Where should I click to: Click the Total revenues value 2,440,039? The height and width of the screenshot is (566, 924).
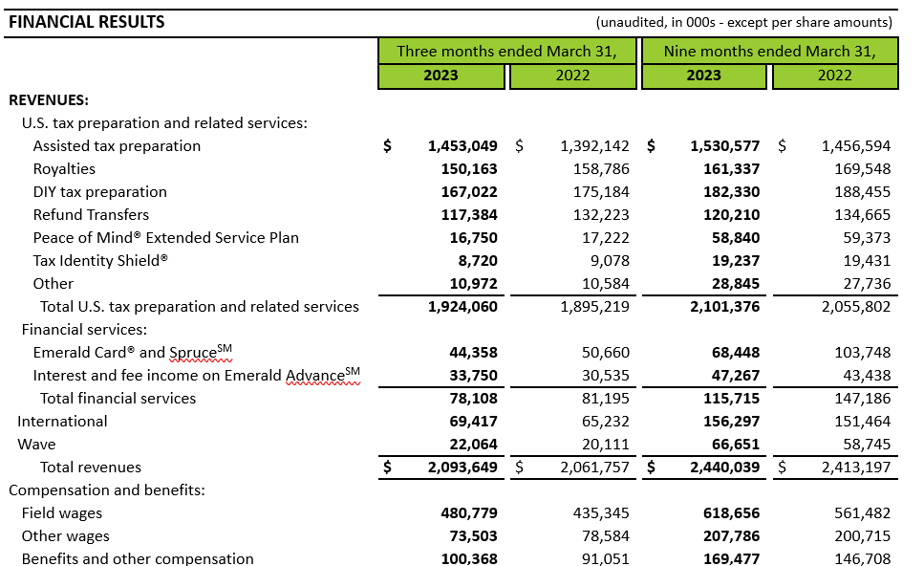(726, 468)
